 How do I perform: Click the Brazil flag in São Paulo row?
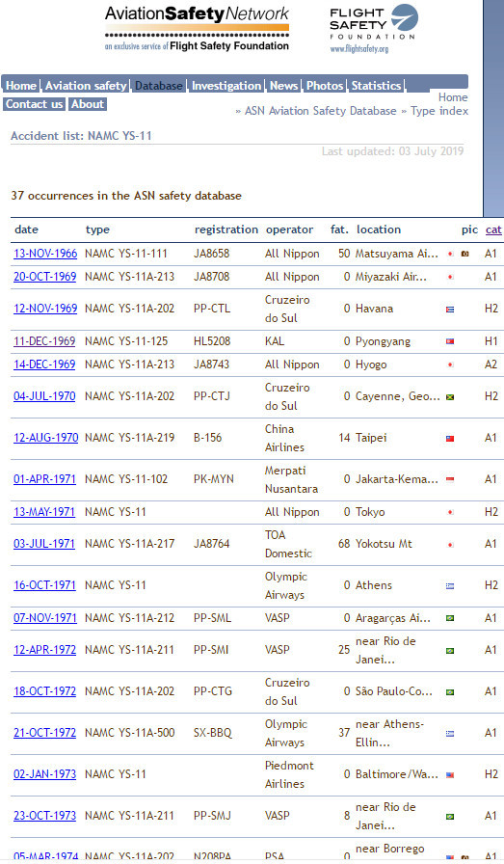point(450,692)
